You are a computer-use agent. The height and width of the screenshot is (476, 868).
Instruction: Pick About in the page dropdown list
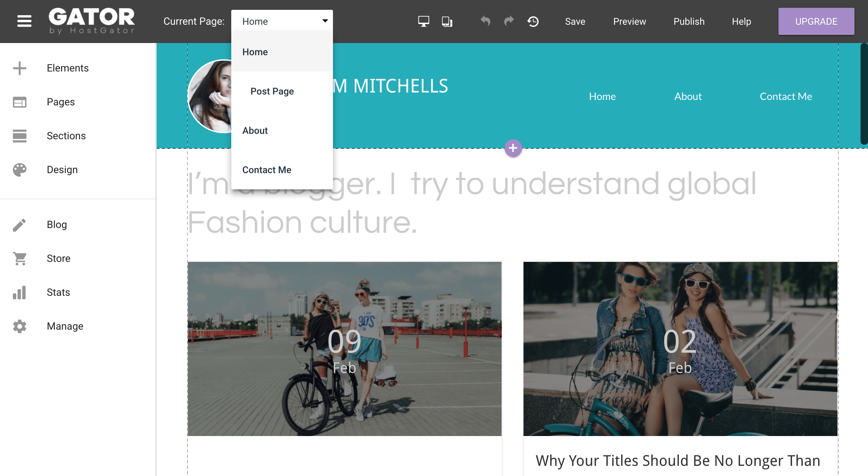[255, 130]
